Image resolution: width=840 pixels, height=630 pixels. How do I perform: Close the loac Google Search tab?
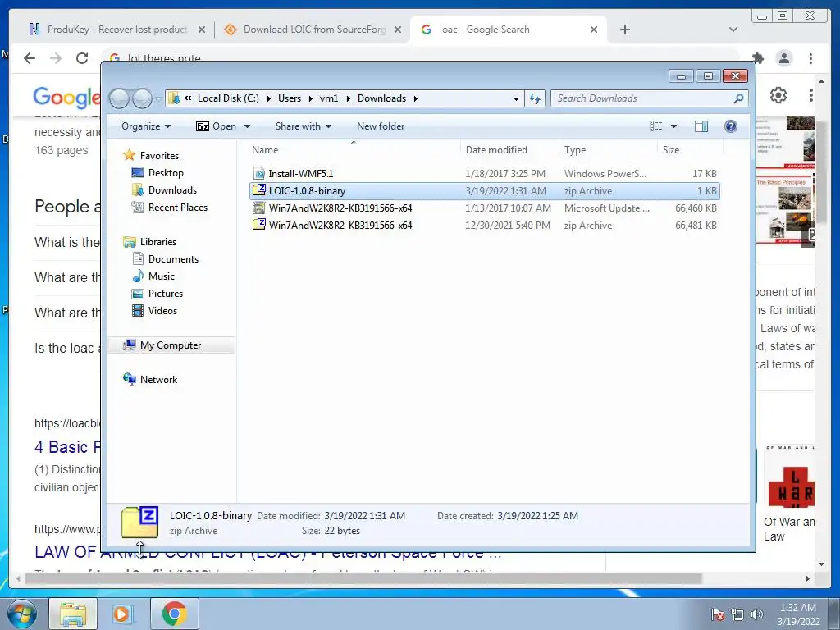(594, 30)
